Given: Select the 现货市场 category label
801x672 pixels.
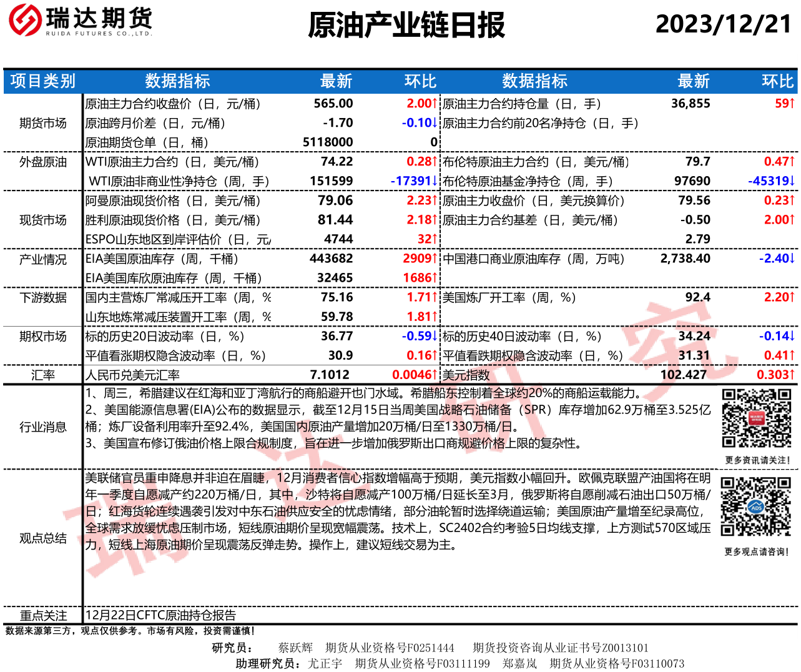Looking at the screenshot, I should click(x=42, y=220).
